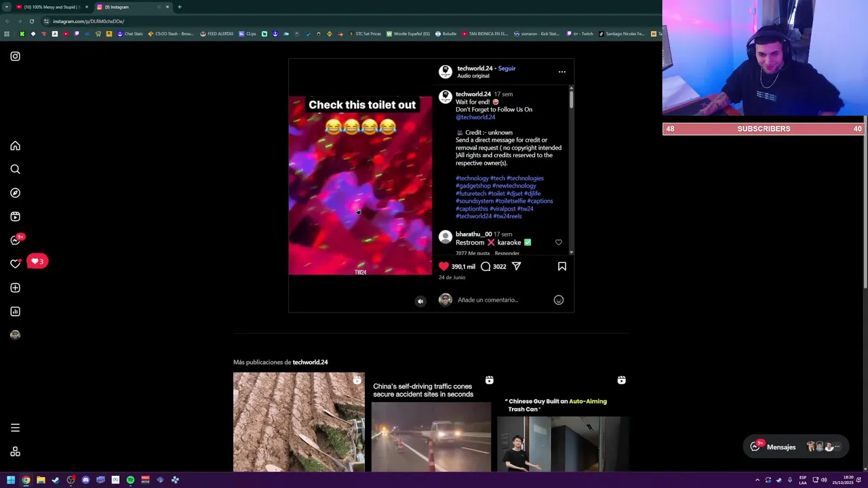The width and height of the screenshot is (868, 488).
Task: Open the volume control in system tray
Action: (824, 480)
